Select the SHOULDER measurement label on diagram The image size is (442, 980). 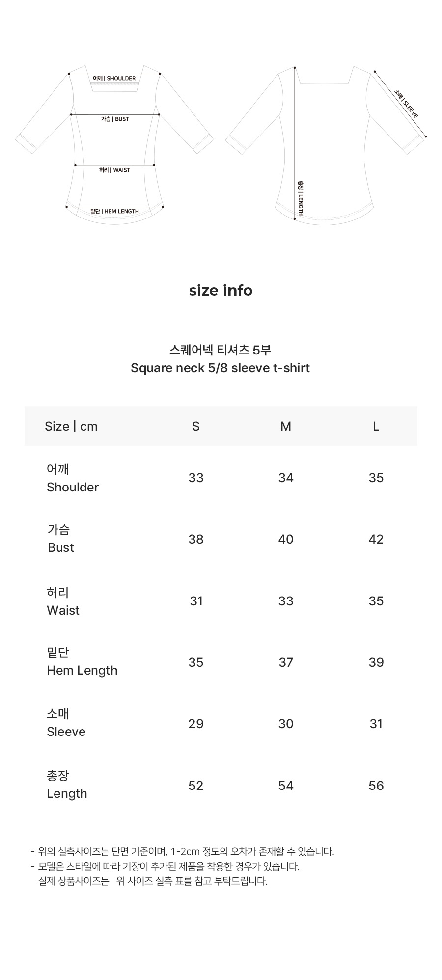click(x=114, y=78)
